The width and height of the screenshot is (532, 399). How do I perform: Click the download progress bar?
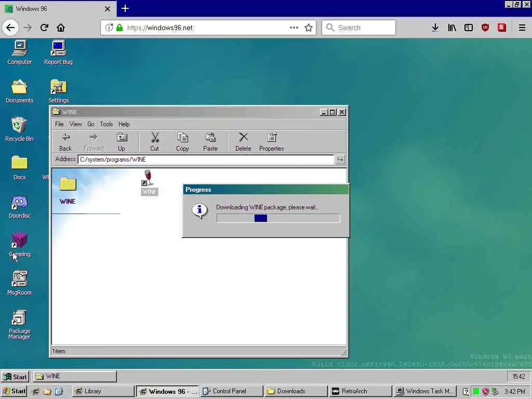(278, 218)
